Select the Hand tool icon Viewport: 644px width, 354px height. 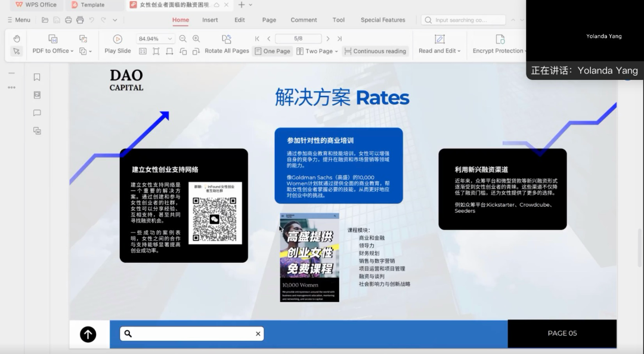coord(17,39)
